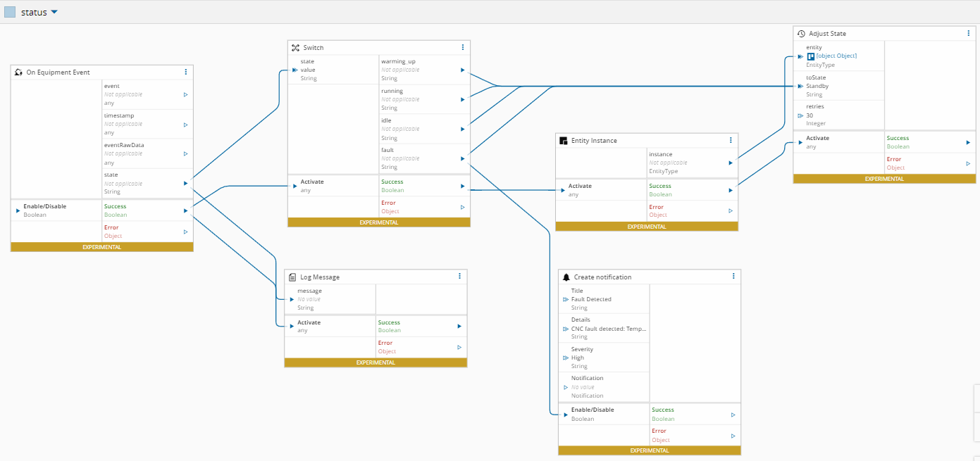Open the Adjust State kebab menu
Image resolution: width=980 pixels, height=461 pixels.
click(967, 33)
